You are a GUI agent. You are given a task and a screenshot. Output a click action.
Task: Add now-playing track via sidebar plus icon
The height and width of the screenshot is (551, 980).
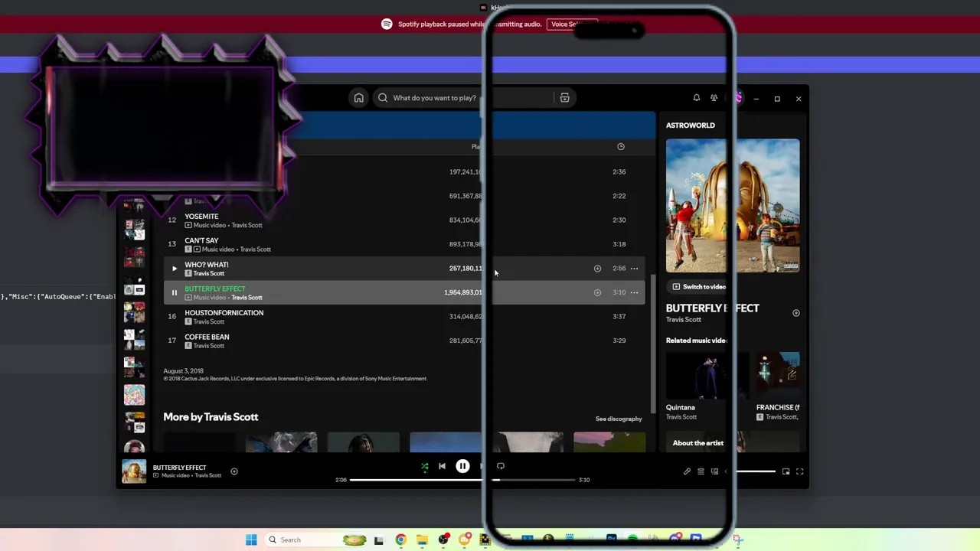(x=795, y=313)
